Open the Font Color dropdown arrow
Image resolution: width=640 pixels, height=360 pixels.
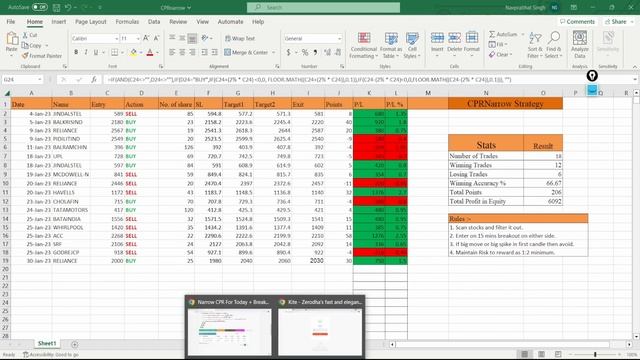pos(157,53)
